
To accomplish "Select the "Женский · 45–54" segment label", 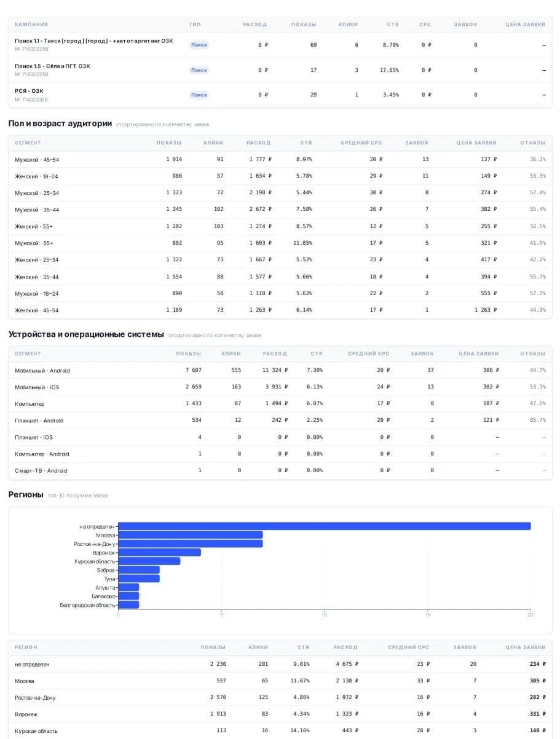I will [x=37, y=310].
